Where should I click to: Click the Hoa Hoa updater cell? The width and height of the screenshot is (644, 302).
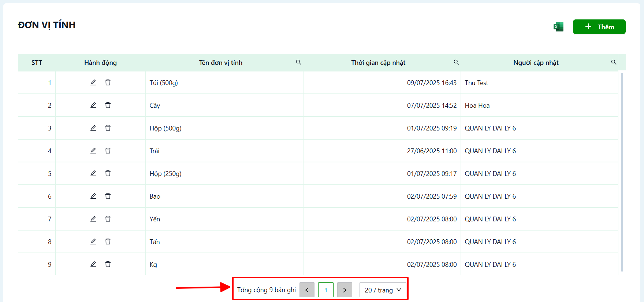tap(539, 106)
